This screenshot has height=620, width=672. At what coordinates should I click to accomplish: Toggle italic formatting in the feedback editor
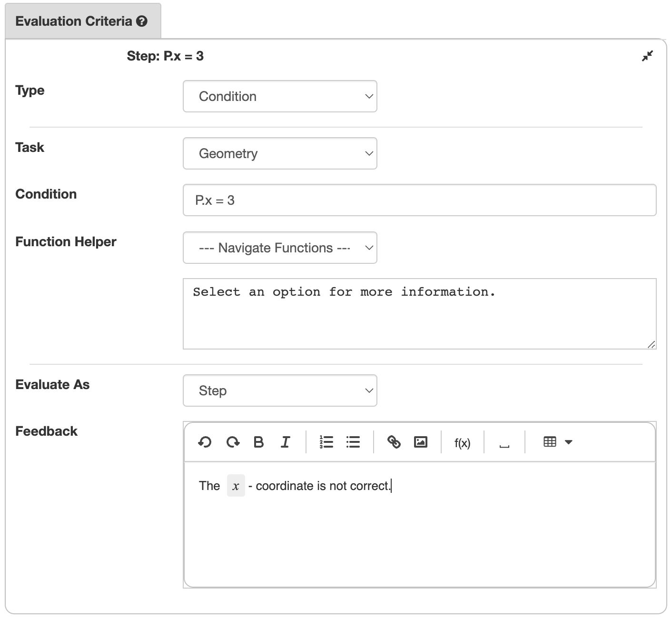coord(285,442)
